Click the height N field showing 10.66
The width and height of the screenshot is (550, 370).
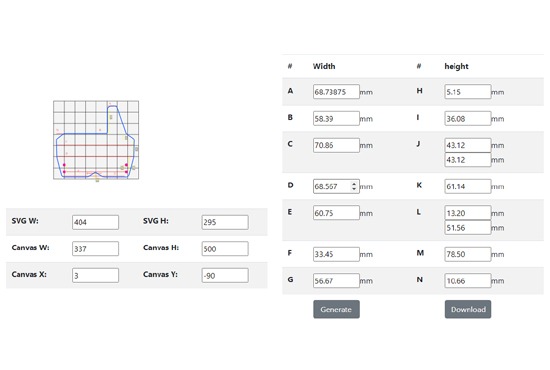point(468,281)
